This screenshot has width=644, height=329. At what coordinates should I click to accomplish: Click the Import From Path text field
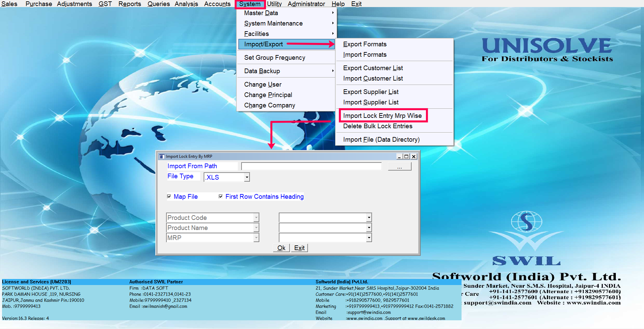[x=311, y=166]
